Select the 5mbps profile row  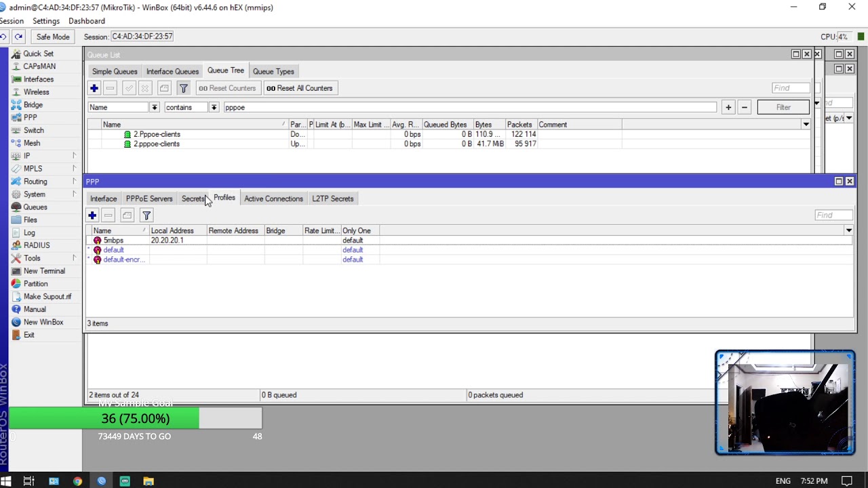click(469, 241)
